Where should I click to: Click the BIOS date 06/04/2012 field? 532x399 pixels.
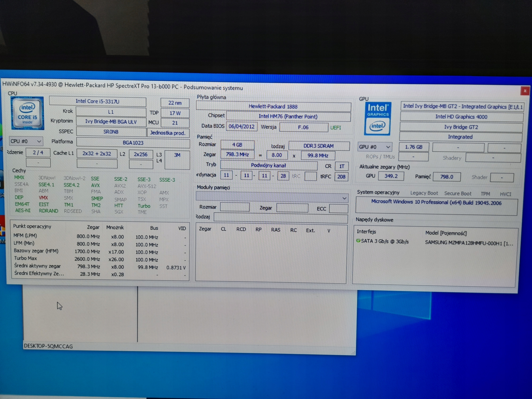pos(241,127)
